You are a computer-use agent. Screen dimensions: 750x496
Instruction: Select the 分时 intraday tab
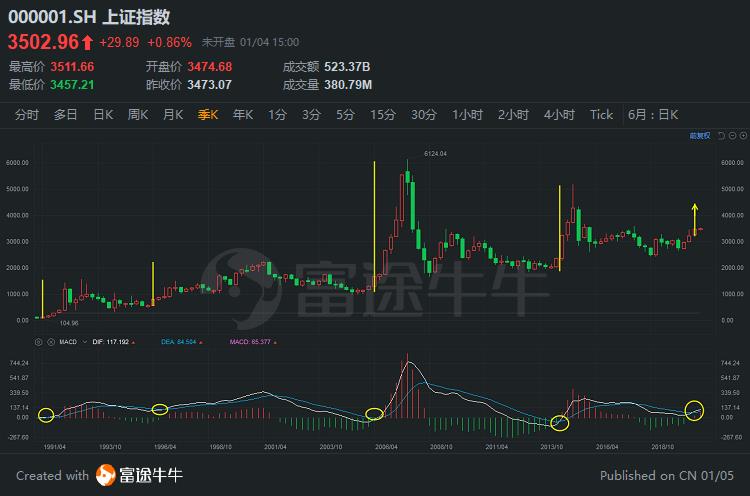click(x=27, y=114)
